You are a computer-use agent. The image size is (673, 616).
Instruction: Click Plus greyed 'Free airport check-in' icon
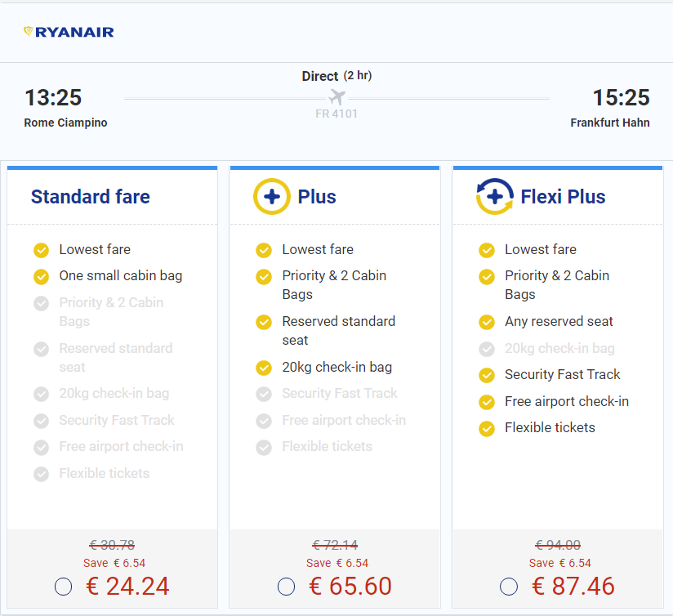264,421
